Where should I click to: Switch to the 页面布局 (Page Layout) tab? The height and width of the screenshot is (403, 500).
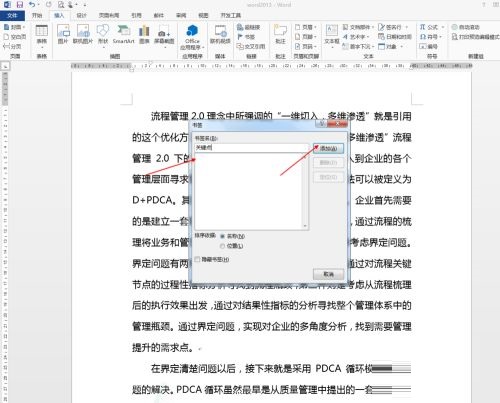(x=109, y=15)
